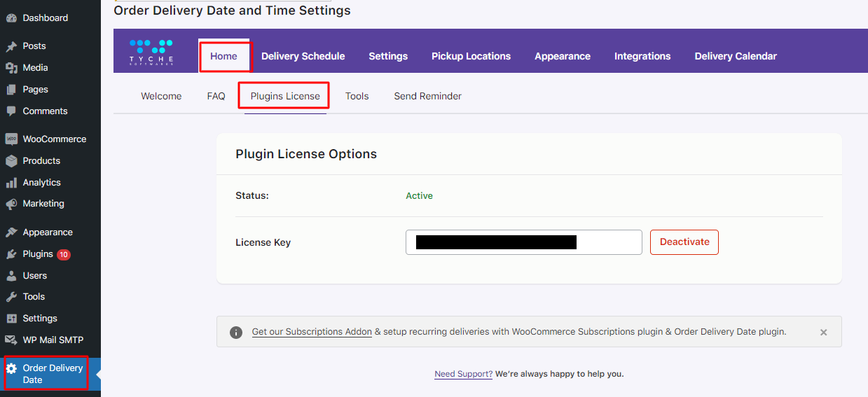Click the Appearance paintbrush icon in sidebar
868x397 pixels.
pyautogui.click(x=11, y=232)
